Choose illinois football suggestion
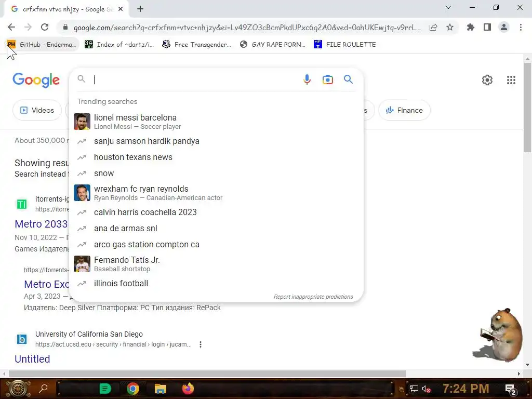 216,283
